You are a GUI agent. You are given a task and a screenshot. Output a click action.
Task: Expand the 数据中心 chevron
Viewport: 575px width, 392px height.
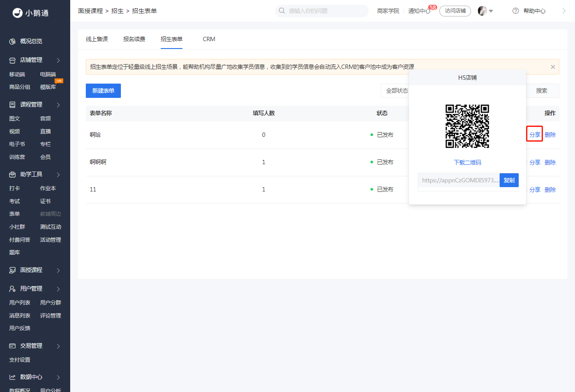click(58, 377)
